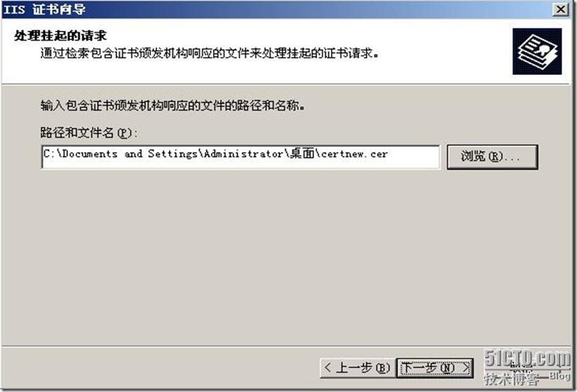Click the description line under 处理挂起的请求
The image size is (577, 392).
click(210, 54)
